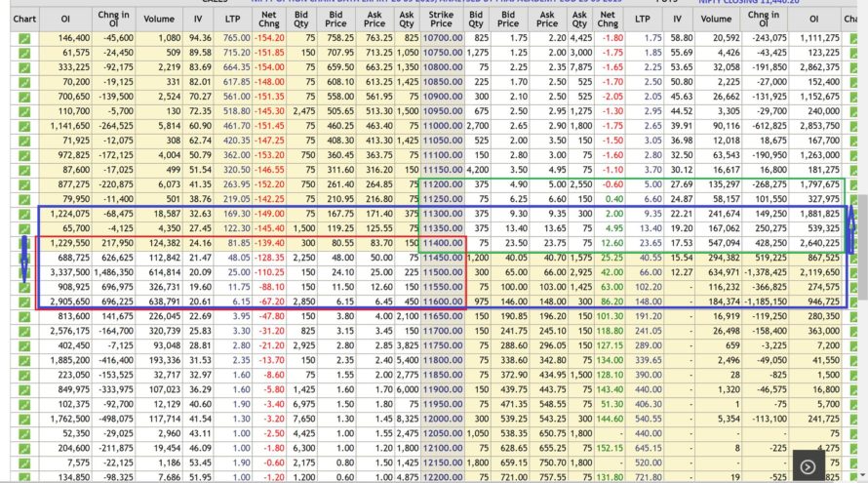Click the calls-side OI column header
Viewport: 868px width, 483px height.
click(65, 19)
